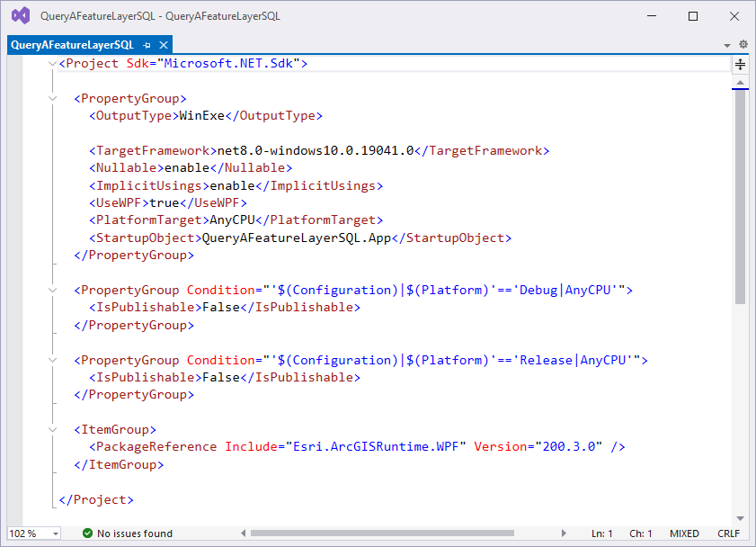
Task: Click the UseWPF true value
Action: point(164,203)
